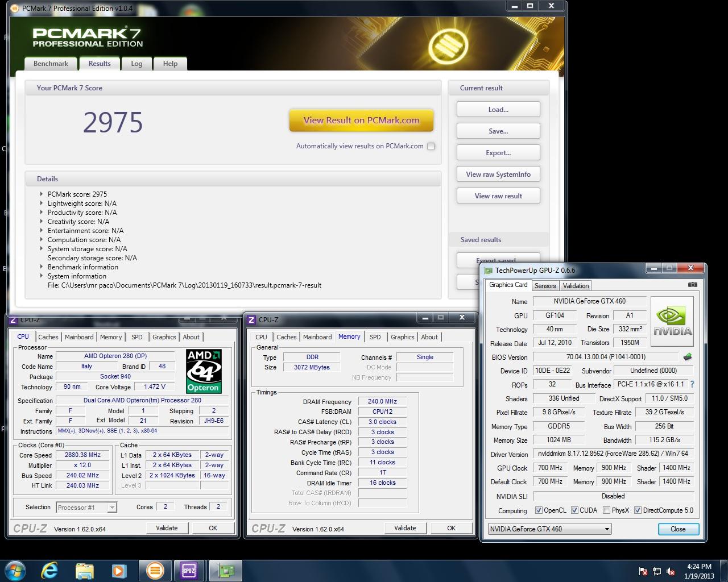The image size is (728, 582).
Task: Open the Windows Start menu
Action: pos(15,570)
